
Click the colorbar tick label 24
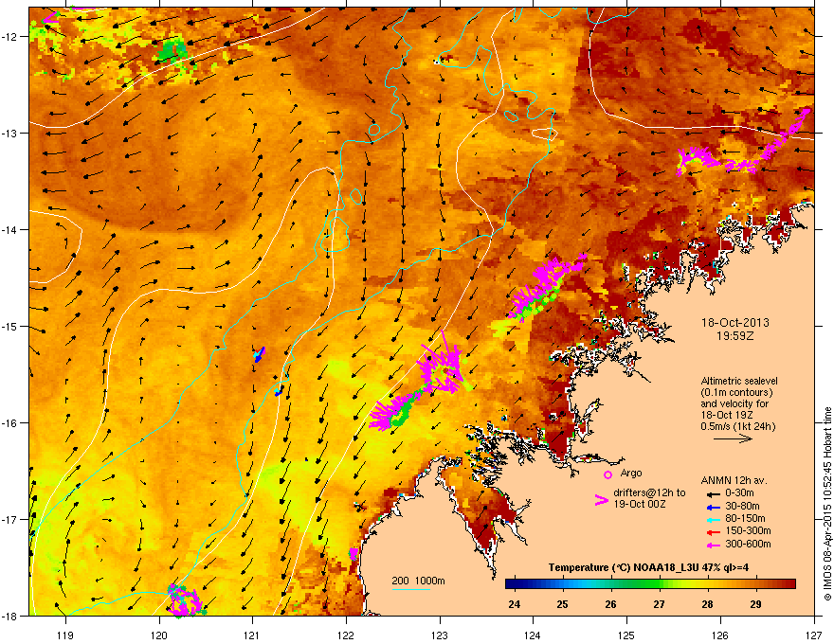click(x=515, y=604)
